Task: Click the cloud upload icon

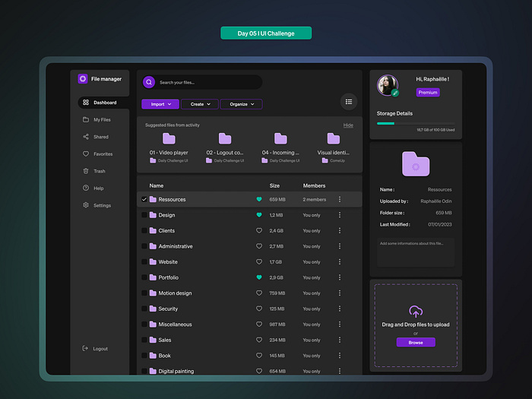Action: [416, 312]
